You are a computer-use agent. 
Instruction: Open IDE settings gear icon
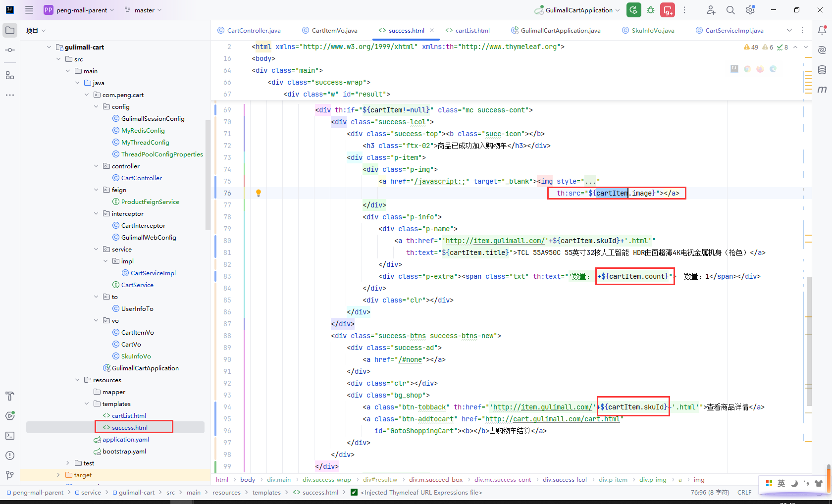click(x=750, y=10)
